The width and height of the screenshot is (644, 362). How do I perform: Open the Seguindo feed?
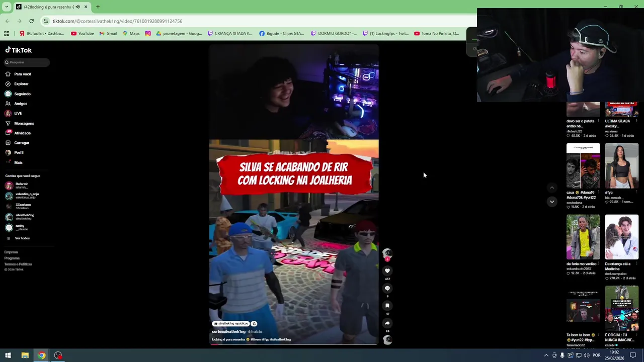18,94
